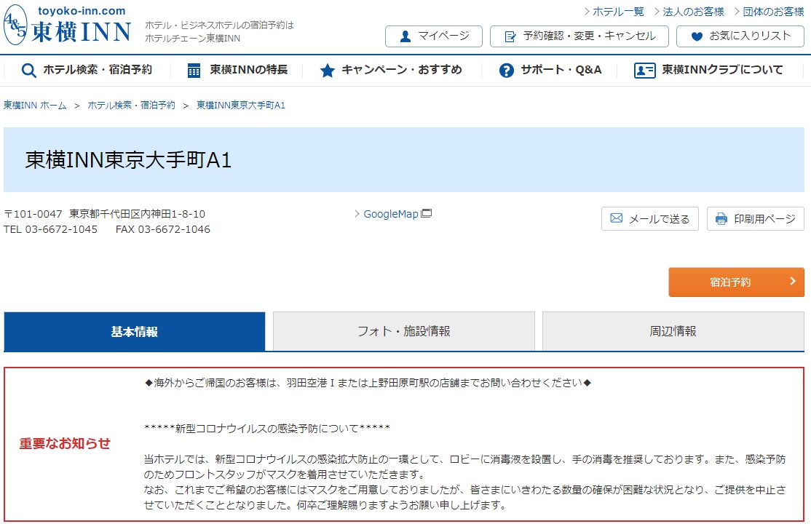Image resolution: width=811 pixels, height=532 pixels.
Task: Click the arrow on the 宿泊予約 button
Action: 792,281
